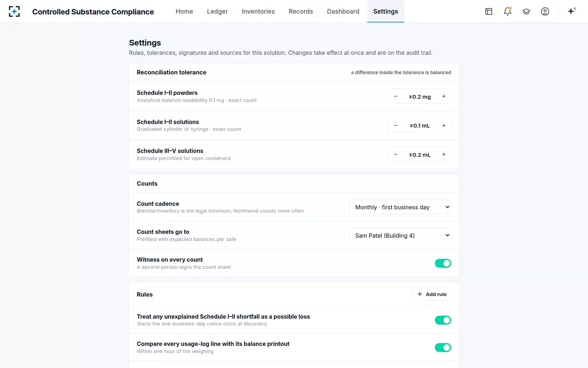The width and height of the screenshot is (588, 368).
Task: Click the app logo icon
Action: click(14, 11)
